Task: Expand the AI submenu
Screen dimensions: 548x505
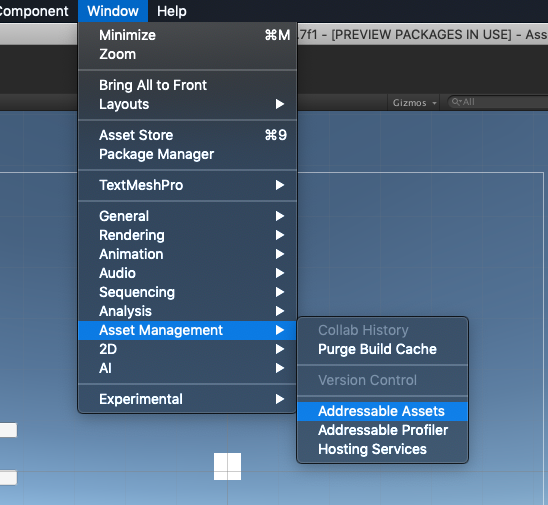Action: click(187, 368)
